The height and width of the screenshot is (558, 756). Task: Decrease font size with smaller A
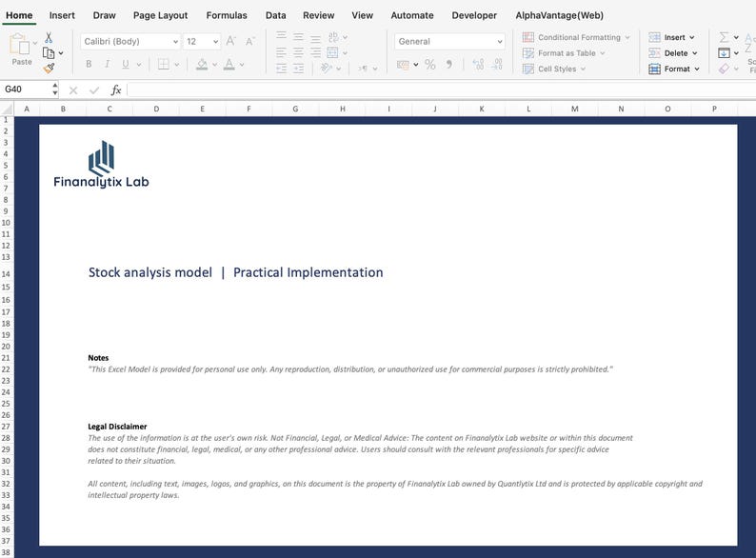pos(249,42)
